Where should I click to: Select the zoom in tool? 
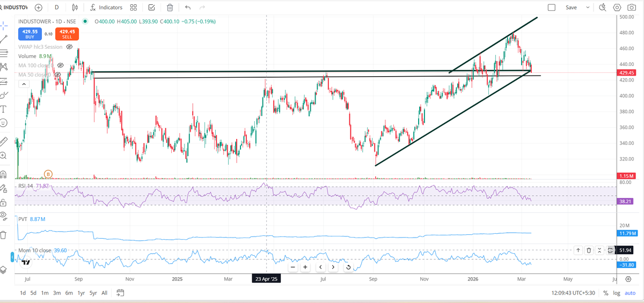pos(4,156)
